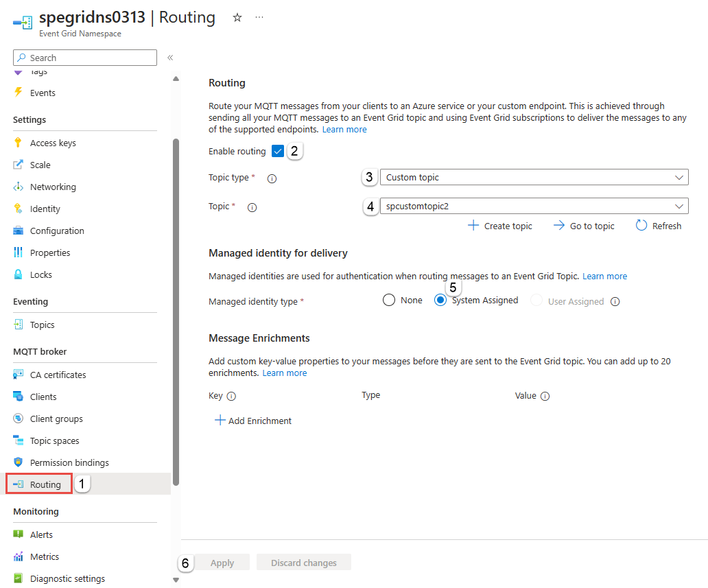
Task: Show info tooltip for enrichment Key
Action: (x=231, y=396)
